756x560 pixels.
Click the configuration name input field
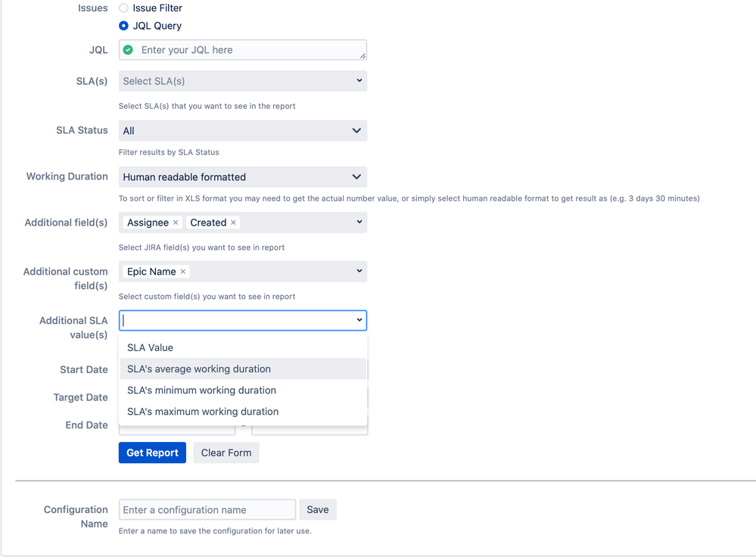207,510
